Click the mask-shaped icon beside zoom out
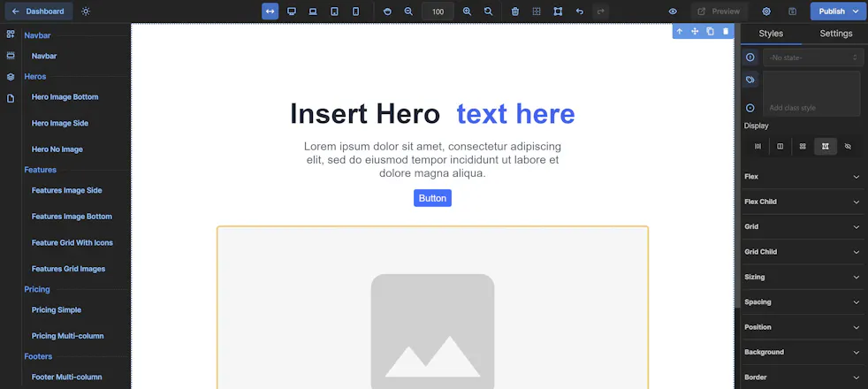 pos(387,11)
